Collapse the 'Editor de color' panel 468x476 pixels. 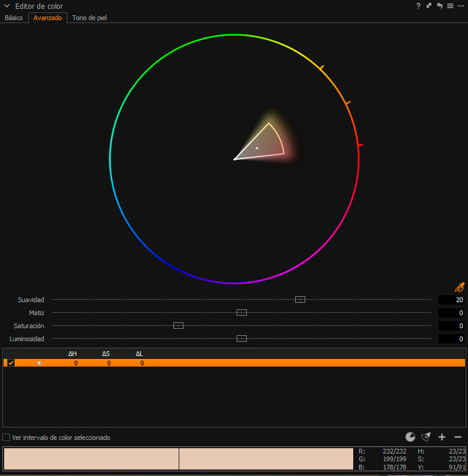pos(7,6)
